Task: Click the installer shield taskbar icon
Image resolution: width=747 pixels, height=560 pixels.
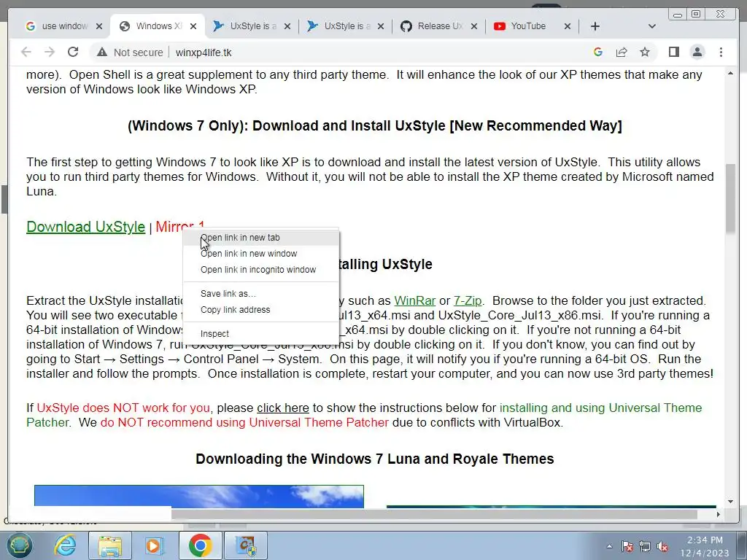Action: pos(247,545)
